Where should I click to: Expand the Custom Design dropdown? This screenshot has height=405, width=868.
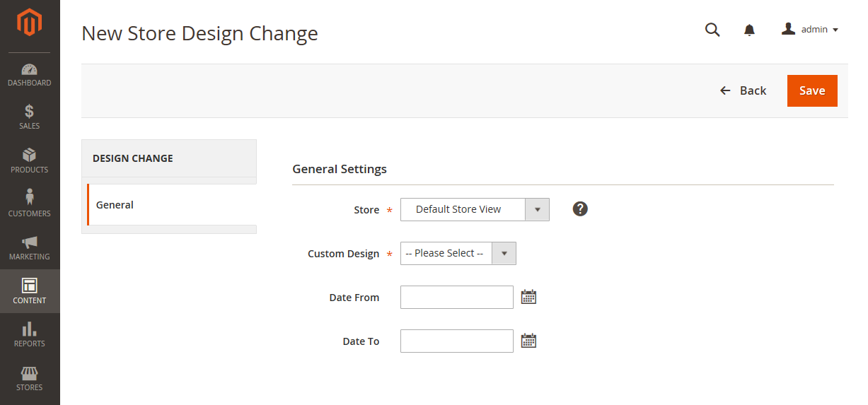pyautogui.click(x=458, y=253)
